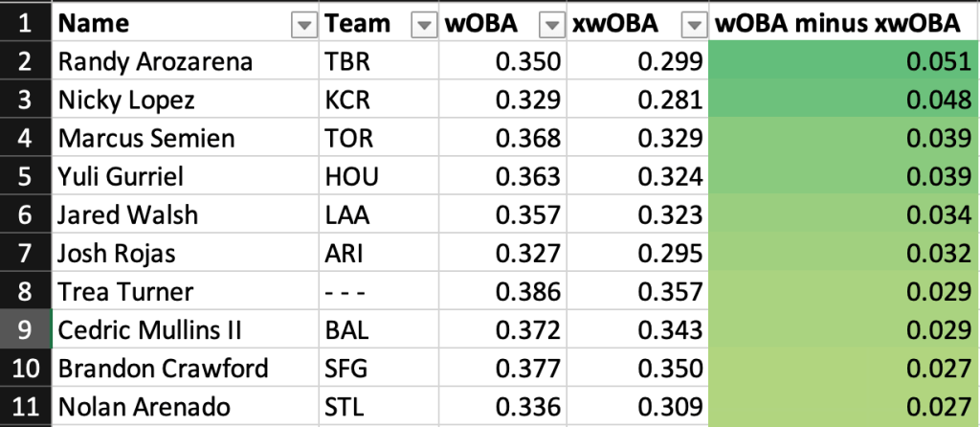Viewport: 980px width, 427px height.
Task: Select the Randy Arozarena name cell
Action: click(155, 62)
